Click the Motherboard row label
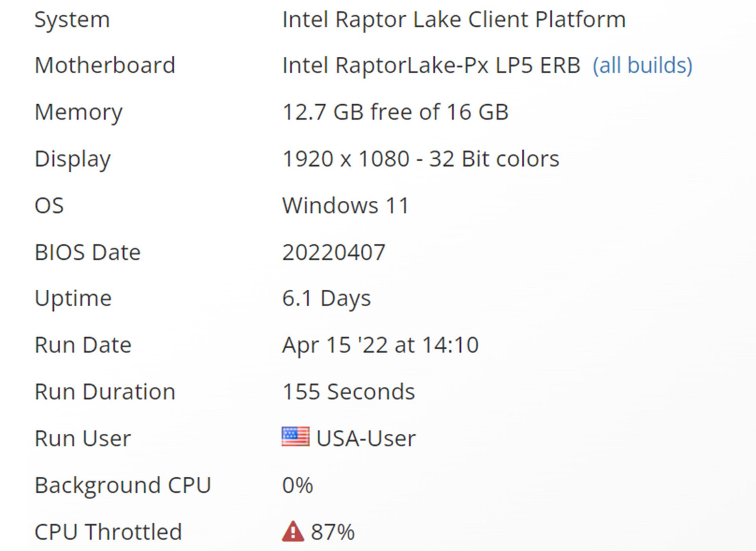Image resolution: width=756 pixels, height=551 pixels. coord(105,65)
